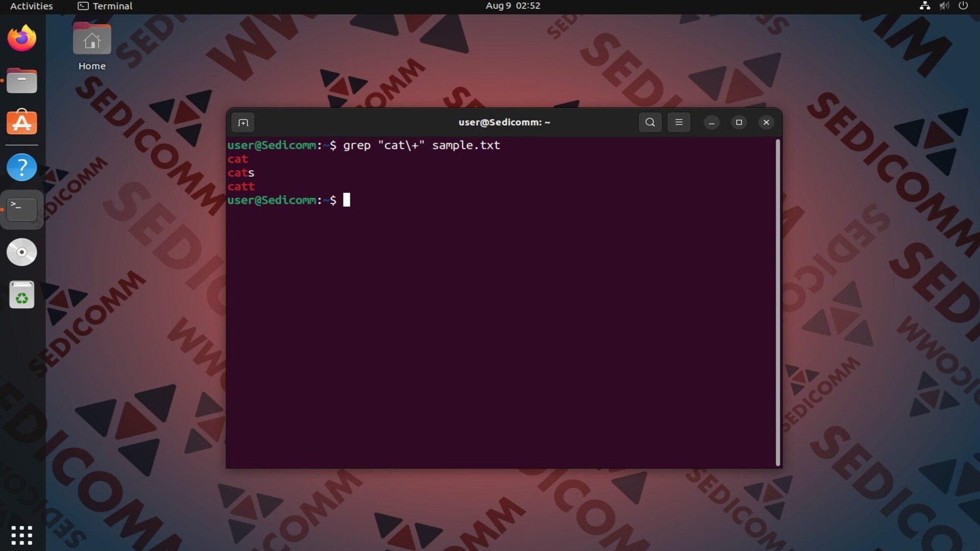Open Trash from the dock

point(21,295)
